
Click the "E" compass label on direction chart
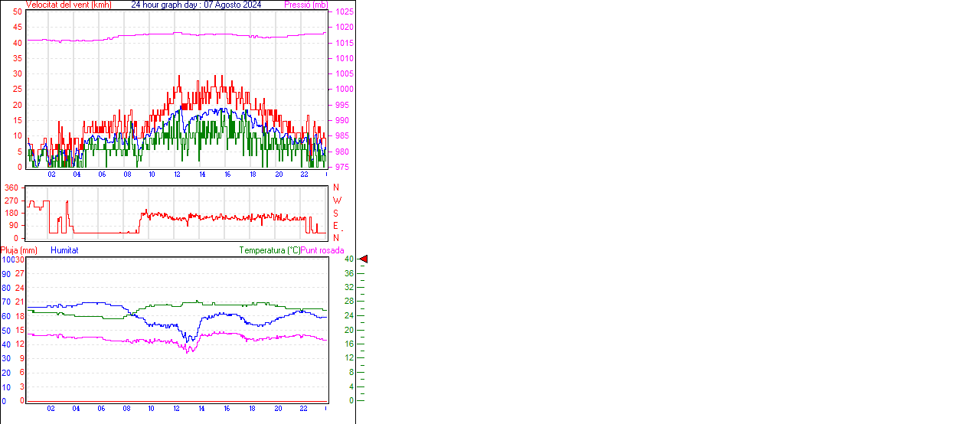pyautogui.click(x=335, y=226)
